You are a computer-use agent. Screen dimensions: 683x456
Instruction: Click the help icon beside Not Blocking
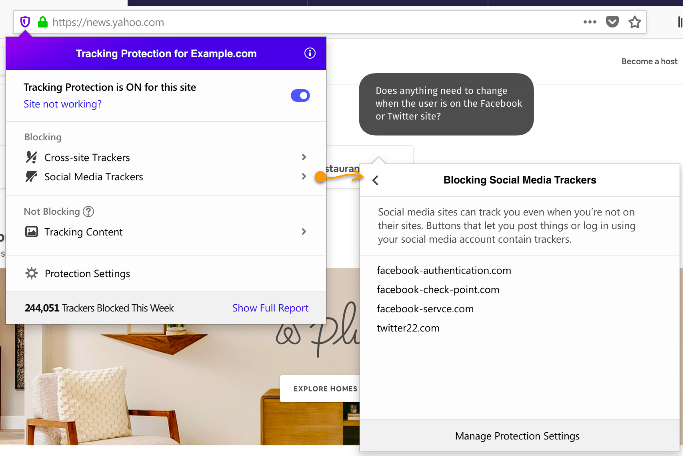(x=89, y=212)
